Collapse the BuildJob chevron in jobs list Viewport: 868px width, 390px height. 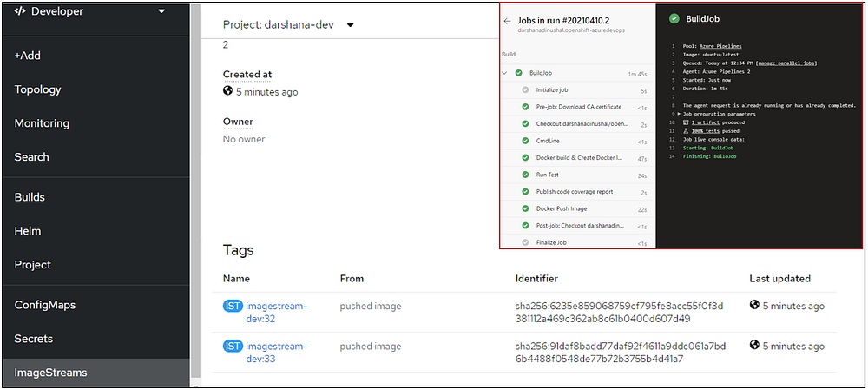(x=504, y=73)
